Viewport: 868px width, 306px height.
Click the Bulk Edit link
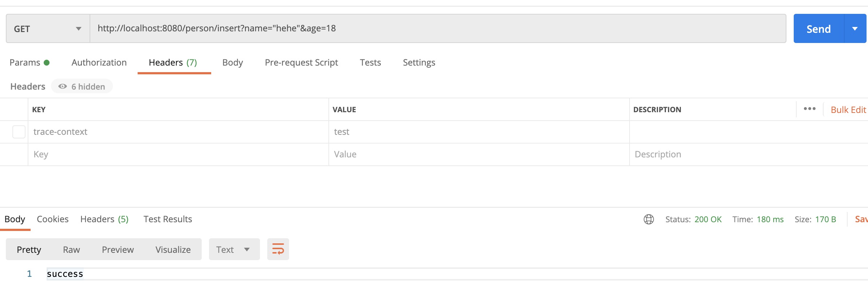[848, 110]
